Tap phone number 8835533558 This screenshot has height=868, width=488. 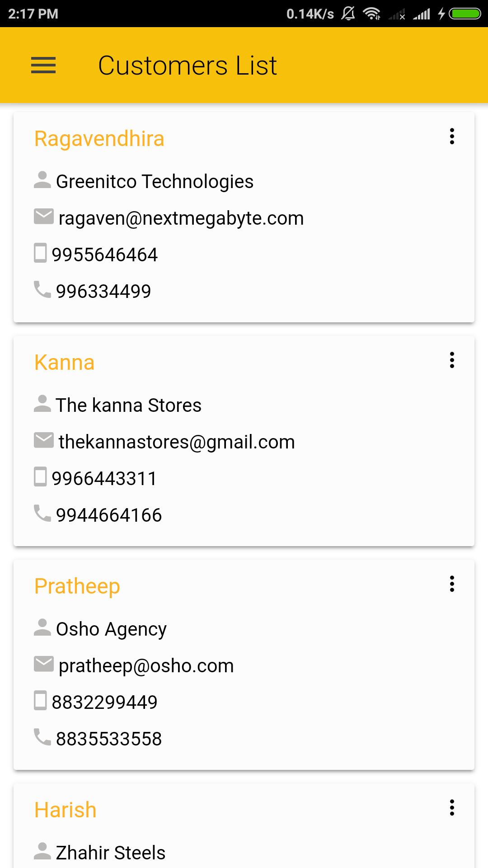tap(108, 739)
